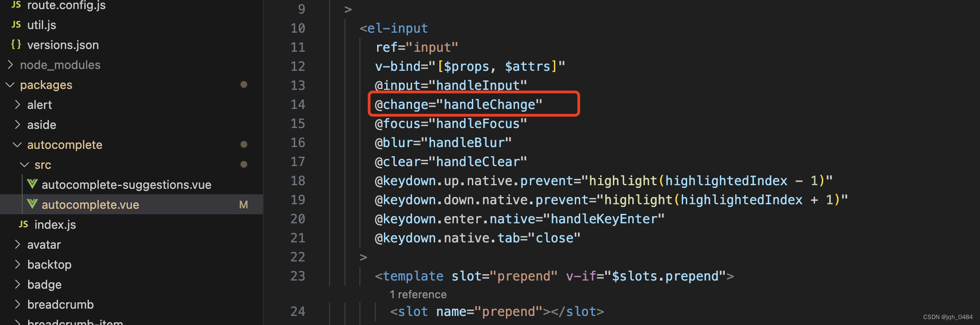The image size is (980, 325).
Task: Click the Vue icon for autocomplete-suggestions.vue
Action: (x=32, y=184)
